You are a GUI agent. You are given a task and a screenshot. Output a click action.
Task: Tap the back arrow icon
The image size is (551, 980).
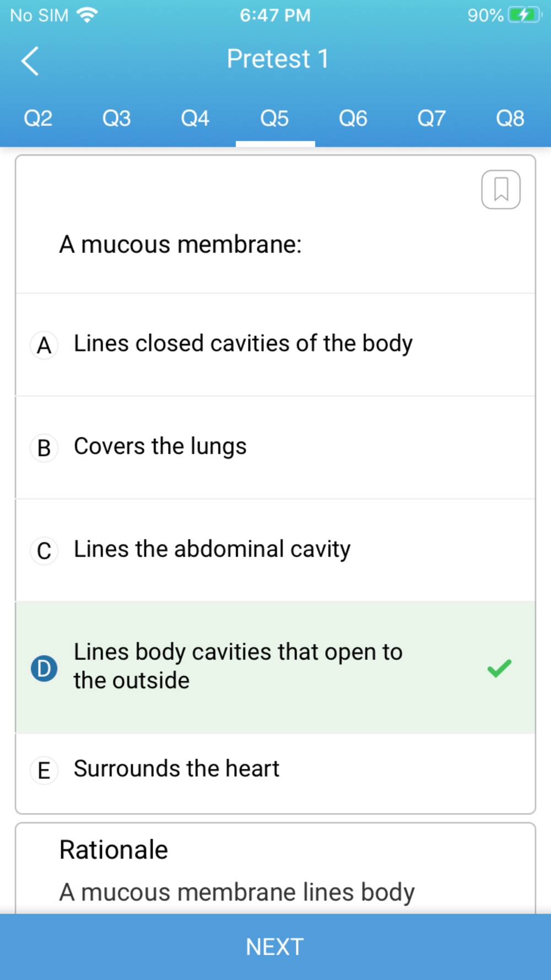30,61
